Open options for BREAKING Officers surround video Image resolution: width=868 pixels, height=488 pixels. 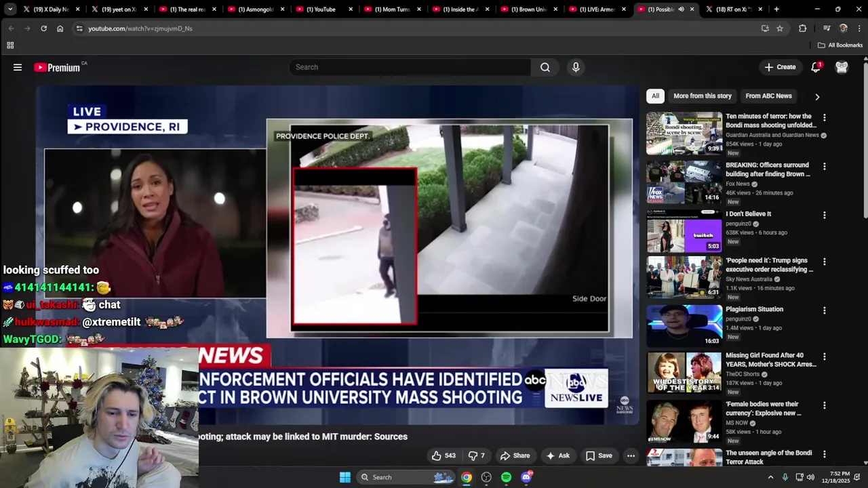pyautogui.click(x=824, y=166)
